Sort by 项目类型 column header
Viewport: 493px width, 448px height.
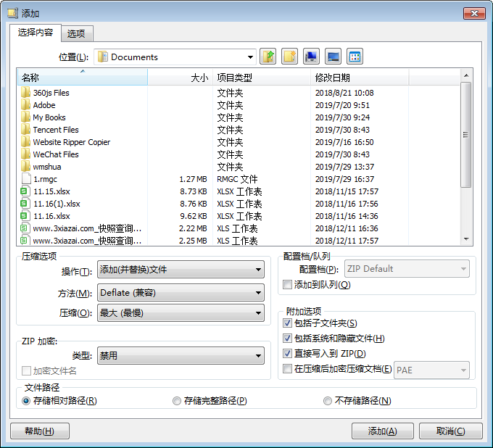tap(262, 78)
